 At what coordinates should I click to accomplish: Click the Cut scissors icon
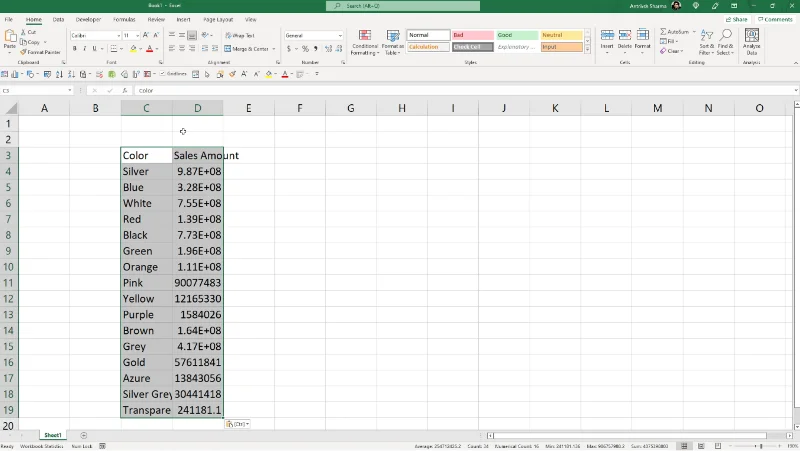[23, 32]
